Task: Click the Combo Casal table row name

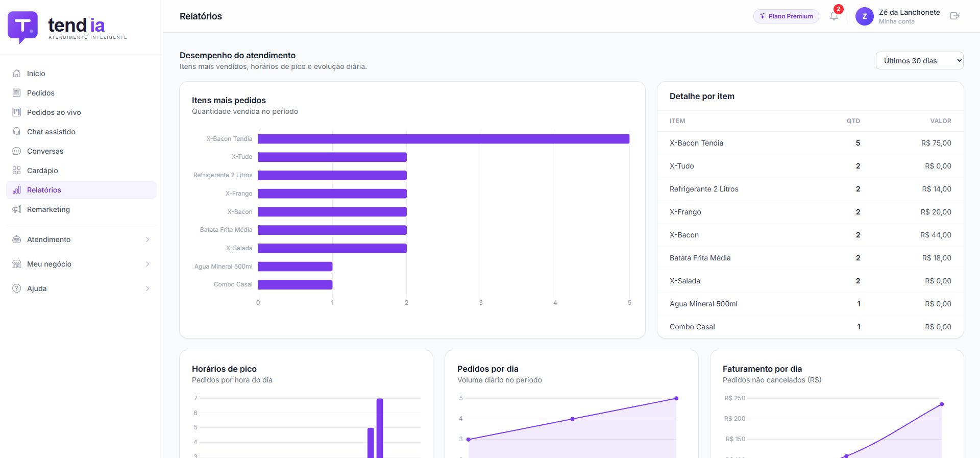Action: 692,327
